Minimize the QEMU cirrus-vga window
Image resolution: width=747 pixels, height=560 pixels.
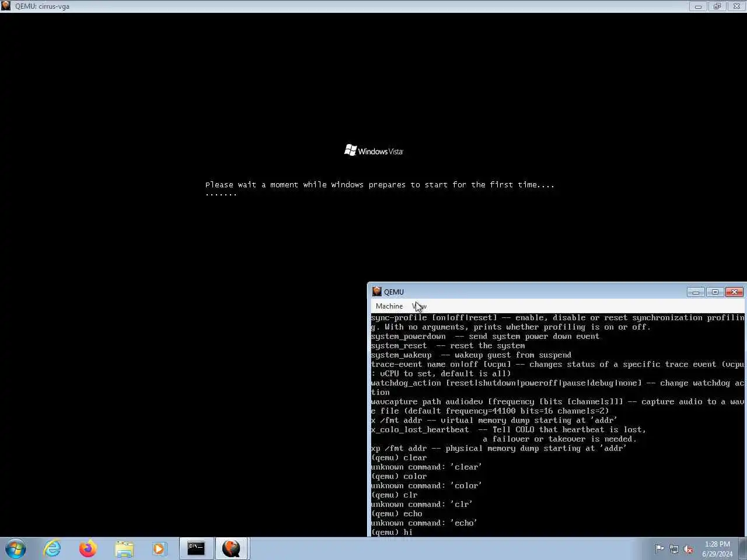(698, 6)
